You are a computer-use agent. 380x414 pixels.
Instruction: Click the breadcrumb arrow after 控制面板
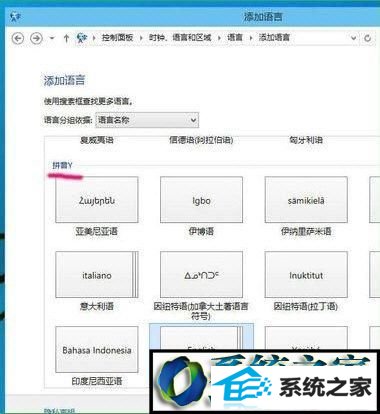tap(141, 38)
